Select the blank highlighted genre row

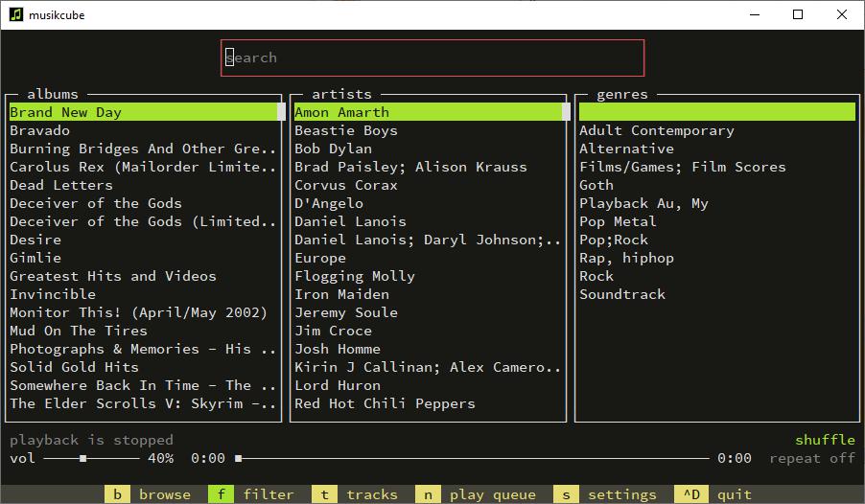717,112
